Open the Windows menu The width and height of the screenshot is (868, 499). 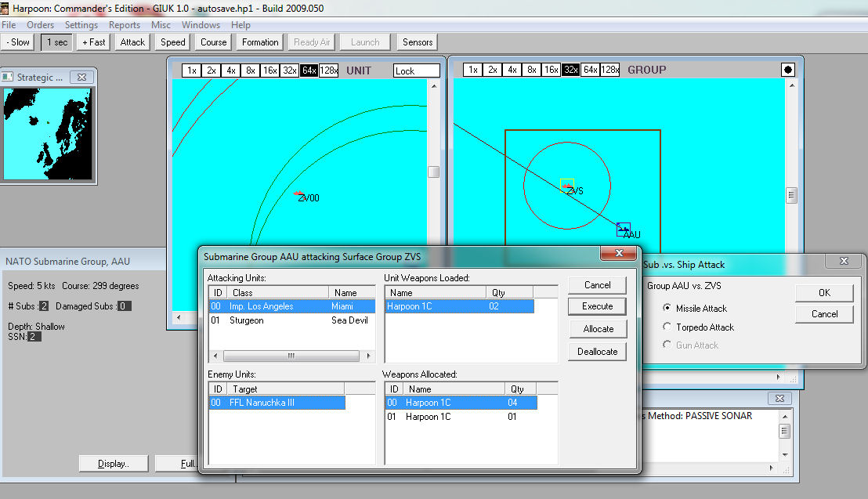(x=201, y=25)
